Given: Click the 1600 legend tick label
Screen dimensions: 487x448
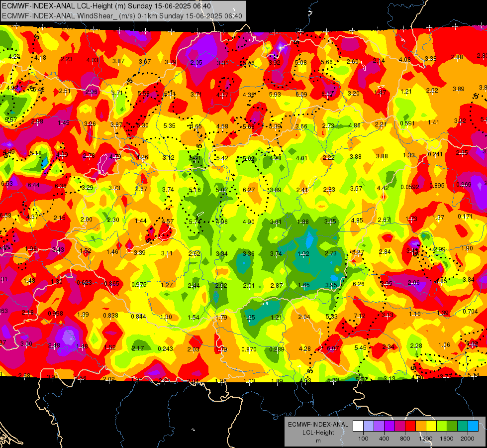Looking at the screenshot, I should pyautogui.click(x=447, y=439).
